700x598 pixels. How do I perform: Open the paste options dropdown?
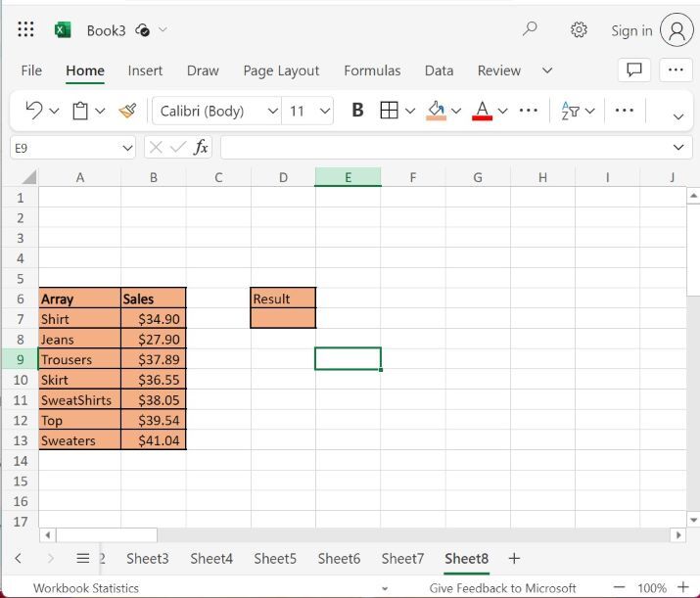tap(100, 111)
